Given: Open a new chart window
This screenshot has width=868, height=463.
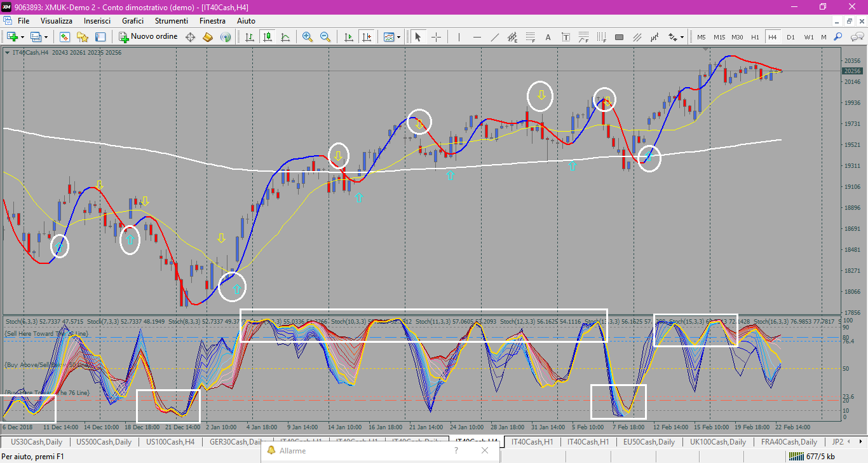Looking at the screenshot, I should click(x=11, y=37).
